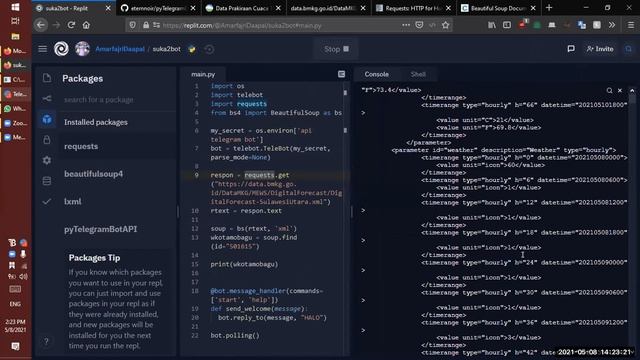640x360 pixels.
Task: Go back in browser history
Action: click(x=40, y=25)
